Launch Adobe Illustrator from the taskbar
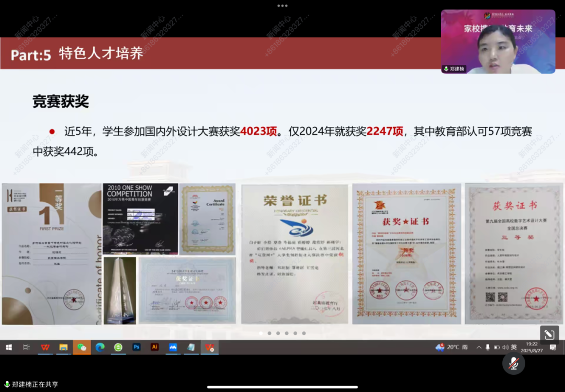This screenshot has width=565, height=392. (154, 347)
